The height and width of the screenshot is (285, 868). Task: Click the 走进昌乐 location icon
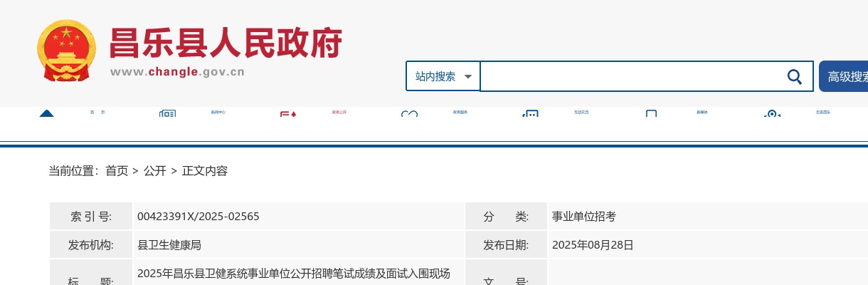point(772,113)
